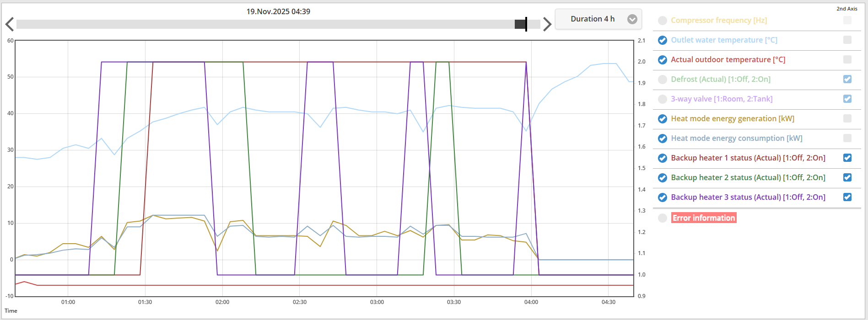Image resolution: width=868 pixels, height=320 pixels.
Task: Toggle Actual outdoor temperature series circle
Action: pyautogui.click(x=662, y=60)
